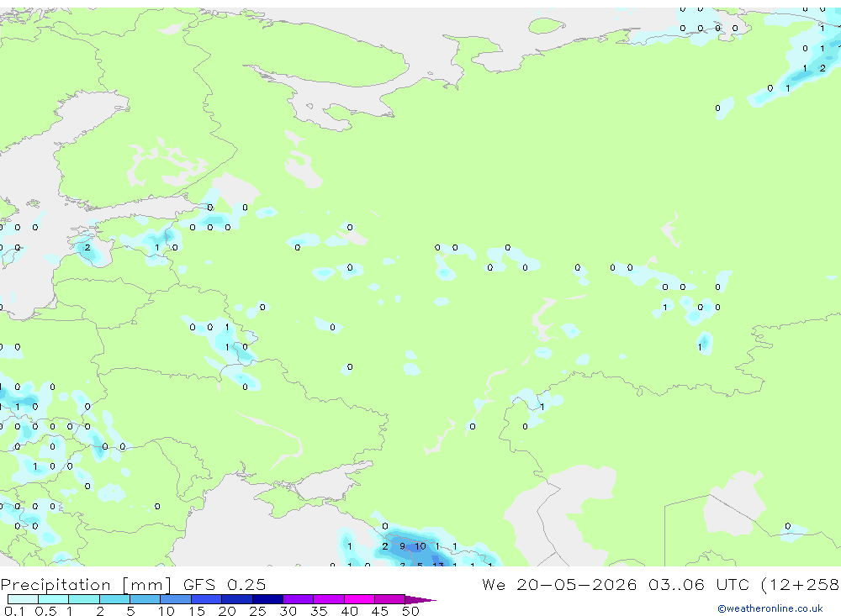Click the '45' legend scale label

coord(380,611)
